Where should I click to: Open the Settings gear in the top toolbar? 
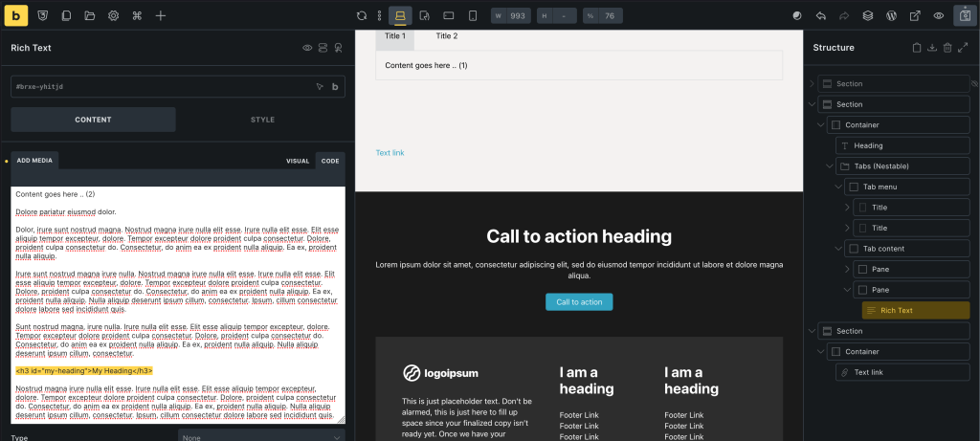point(113,15)
